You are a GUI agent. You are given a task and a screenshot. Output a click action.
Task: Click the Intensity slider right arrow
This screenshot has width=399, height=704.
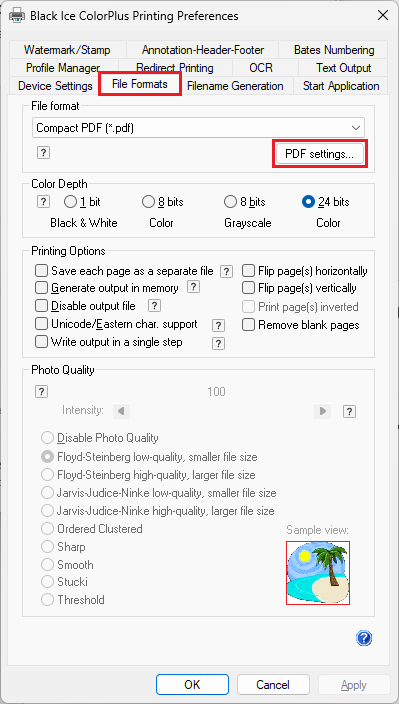pyautogui.click(x=322, y=411)
